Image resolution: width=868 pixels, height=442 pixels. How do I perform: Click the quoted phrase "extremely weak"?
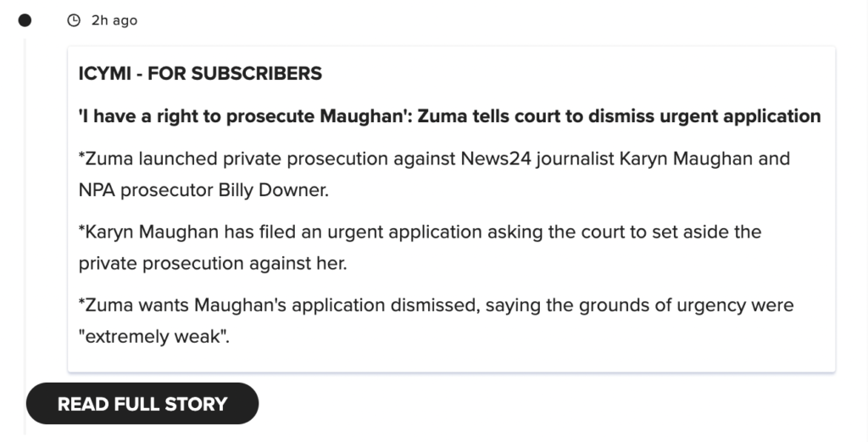click(154, 337)
